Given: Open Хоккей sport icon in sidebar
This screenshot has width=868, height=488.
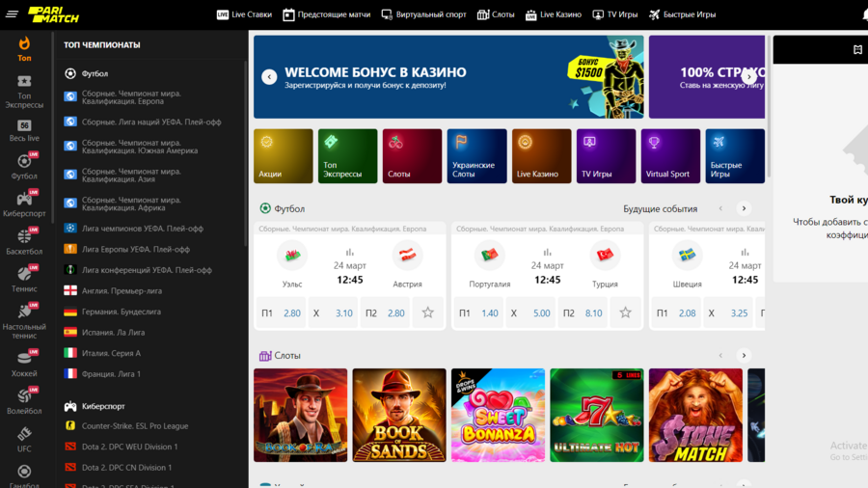Looking at the screenshot, I should tap(24, 362).
